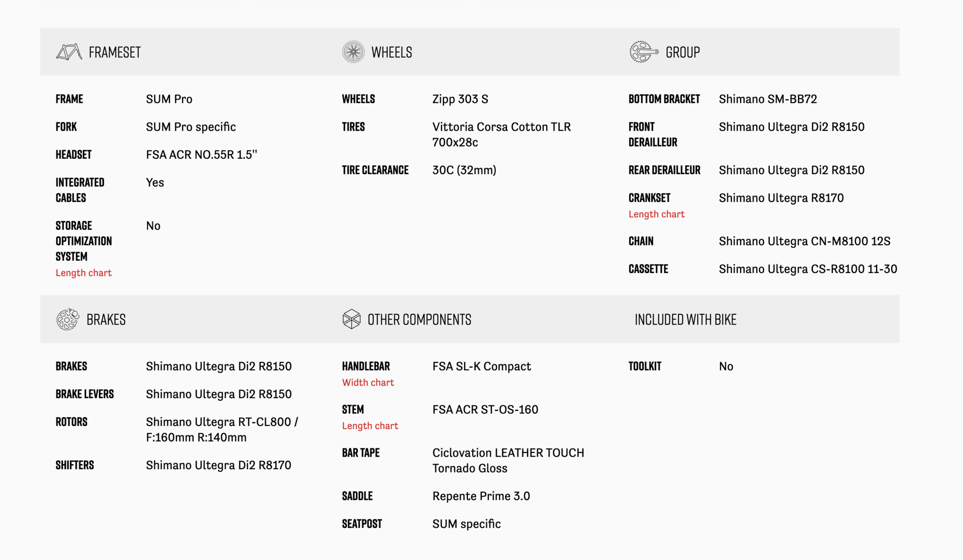
Task: Click the wheels value 'Zipp 303 S'
Action: pyautogui.click(x=460, y=99)
